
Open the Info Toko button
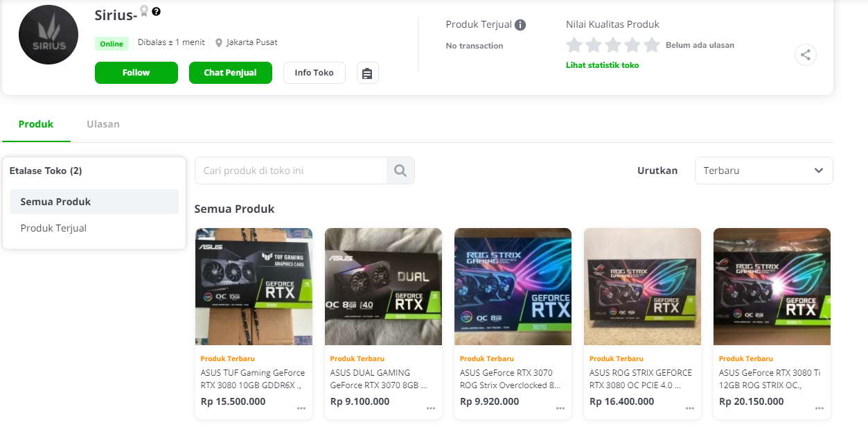(x=314, y=73)
